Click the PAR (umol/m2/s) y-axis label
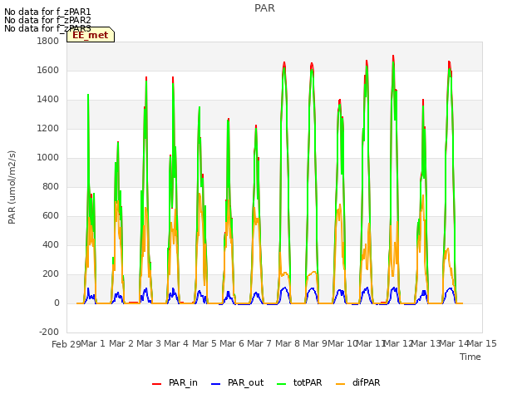 (12, 187)
